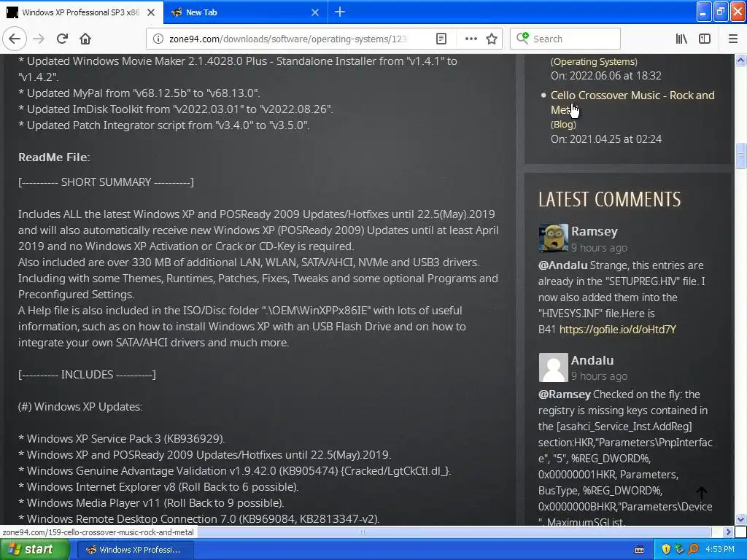747x560 pixels.
Task: Go back to the previous page
Action: tap(15, 39)
